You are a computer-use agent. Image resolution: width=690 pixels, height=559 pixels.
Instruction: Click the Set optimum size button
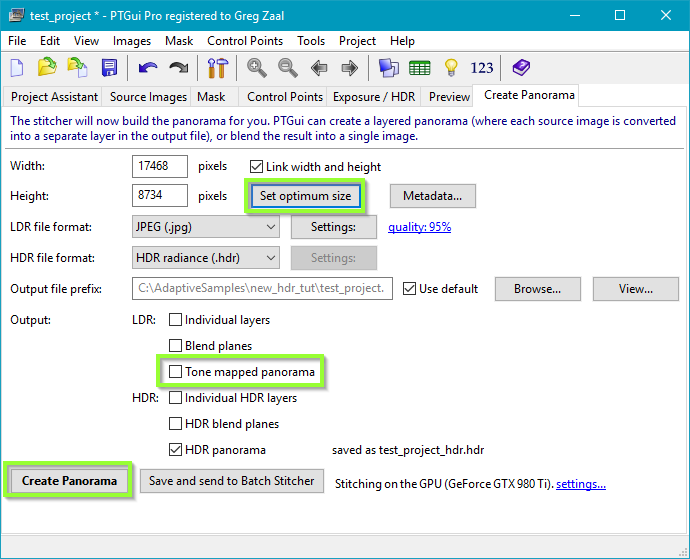click(305, 196)
